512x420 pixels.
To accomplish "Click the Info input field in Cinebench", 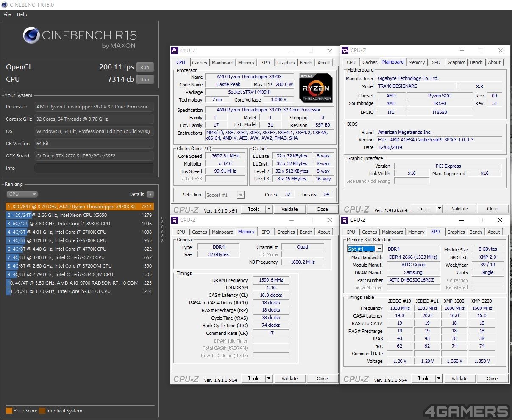I will [94, 168].
